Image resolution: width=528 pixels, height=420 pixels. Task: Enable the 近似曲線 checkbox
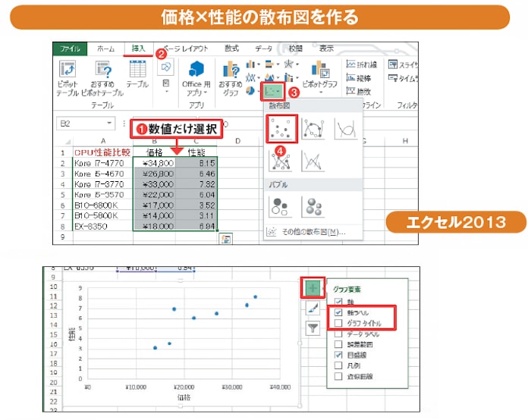point(338,376)
